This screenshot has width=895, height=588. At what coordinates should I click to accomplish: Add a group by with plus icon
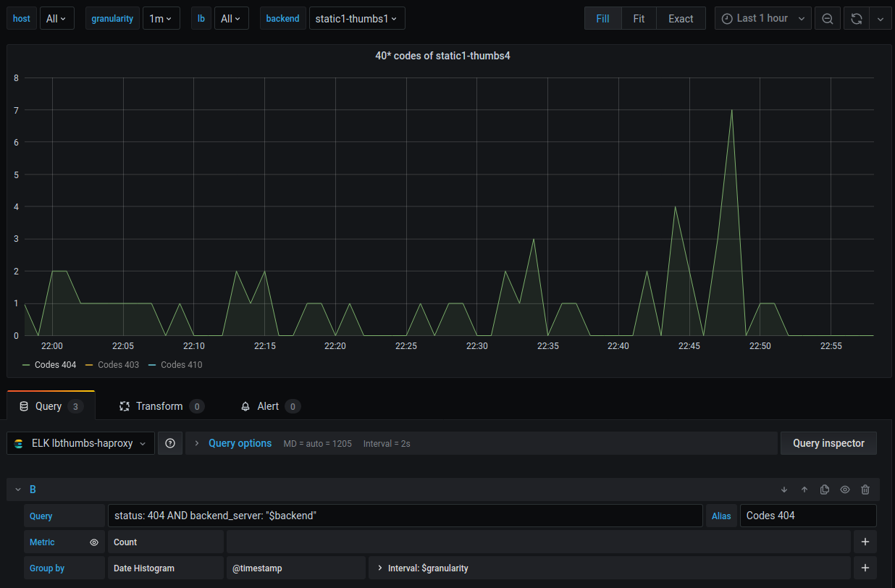click(865, 568)
